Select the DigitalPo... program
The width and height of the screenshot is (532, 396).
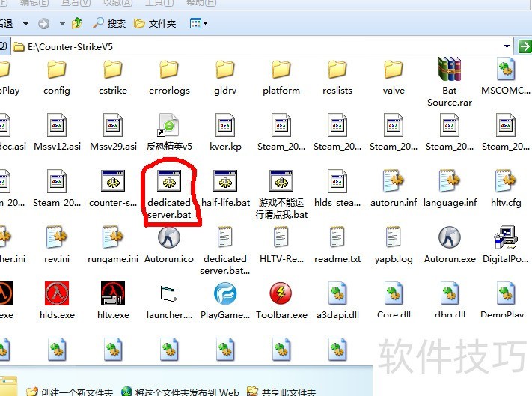pyautogui.click(x=506, y=245)
